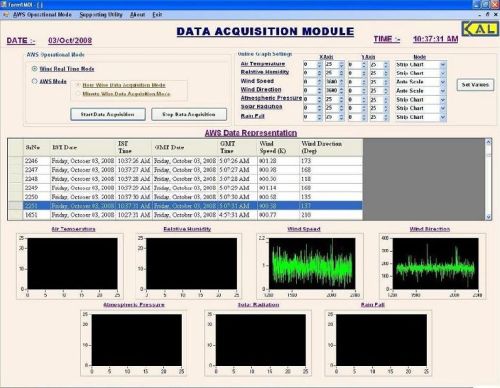Select table row SrNo 2349
Viewport: 500px width, 388px height.
coord(193,188)
